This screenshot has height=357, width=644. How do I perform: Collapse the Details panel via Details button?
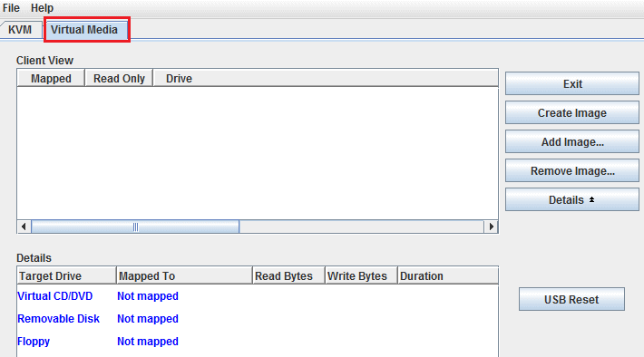(572, 200)
